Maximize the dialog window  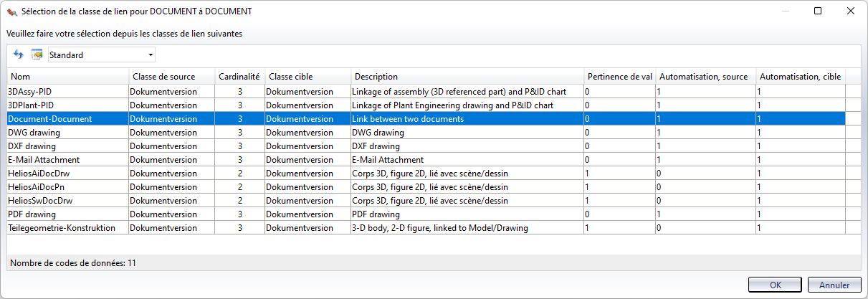tap(818, 11)
